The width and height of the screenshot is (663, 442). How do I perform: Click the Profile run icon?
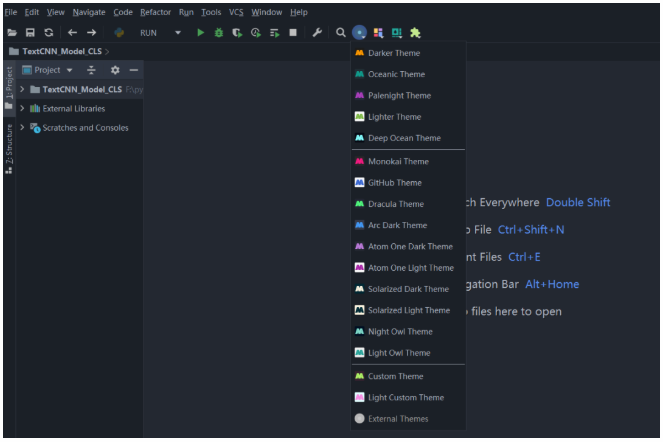(256, 33)
